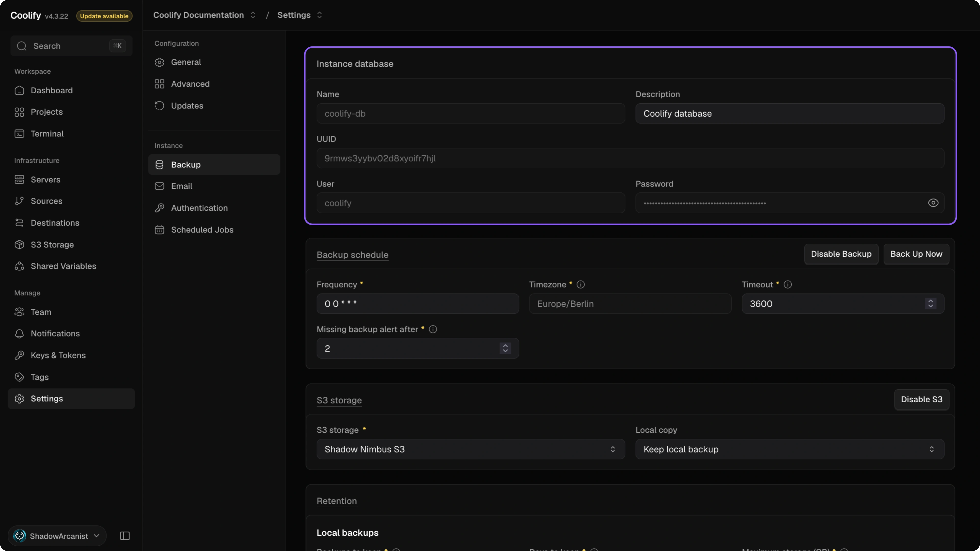Click the Destinations icon
This screenshot has width=980, height=551.
click(19, 223)
